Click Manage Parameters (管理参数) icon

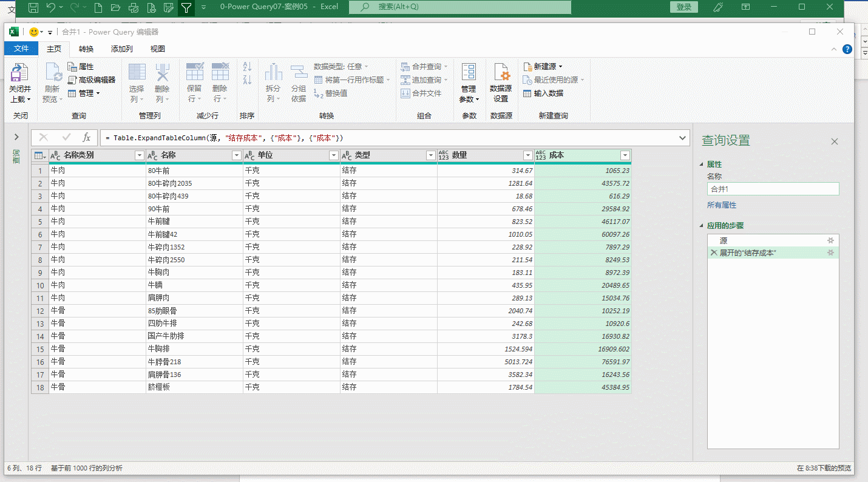(x=469, y=72)
